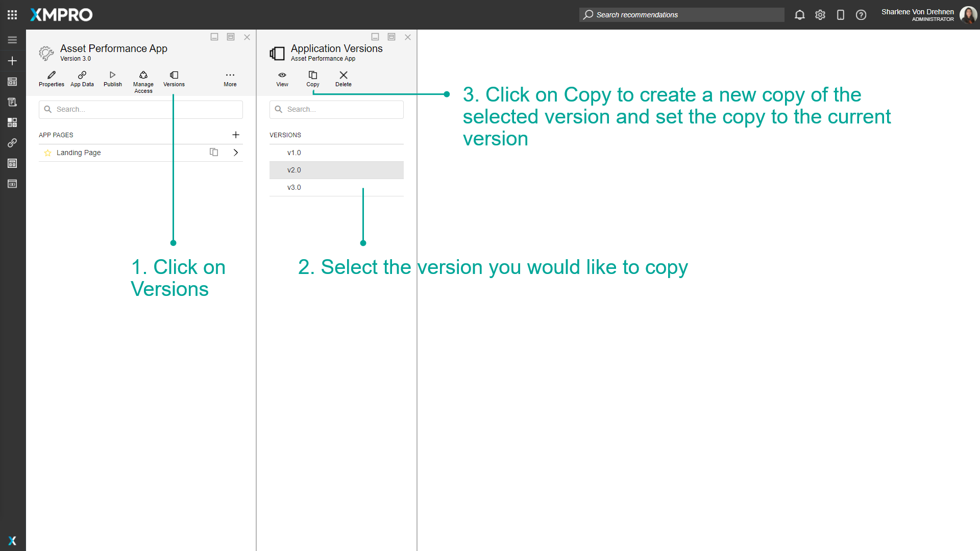The image size is (980, 551).
Task: Select version v3.0 in the list
Action: (x=336, y=187)
